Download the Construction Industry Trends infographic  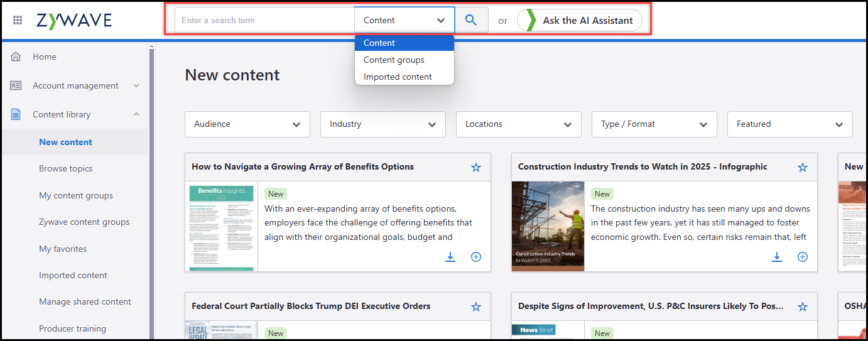[x=777, y=257]
